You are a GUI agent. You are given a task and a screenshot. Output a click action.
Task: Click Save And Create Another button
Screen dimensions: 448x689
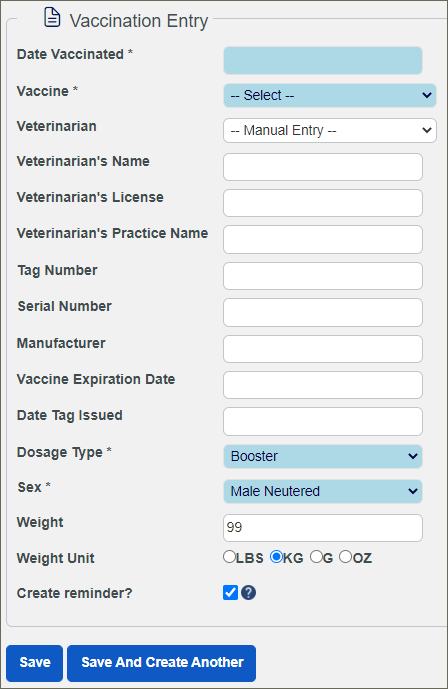[162, 663]
